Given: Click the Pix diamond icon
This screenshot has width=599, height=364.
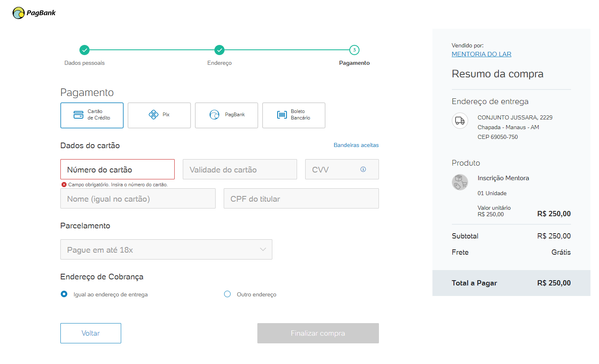Looking at the screenshot, I should (154, 115).
